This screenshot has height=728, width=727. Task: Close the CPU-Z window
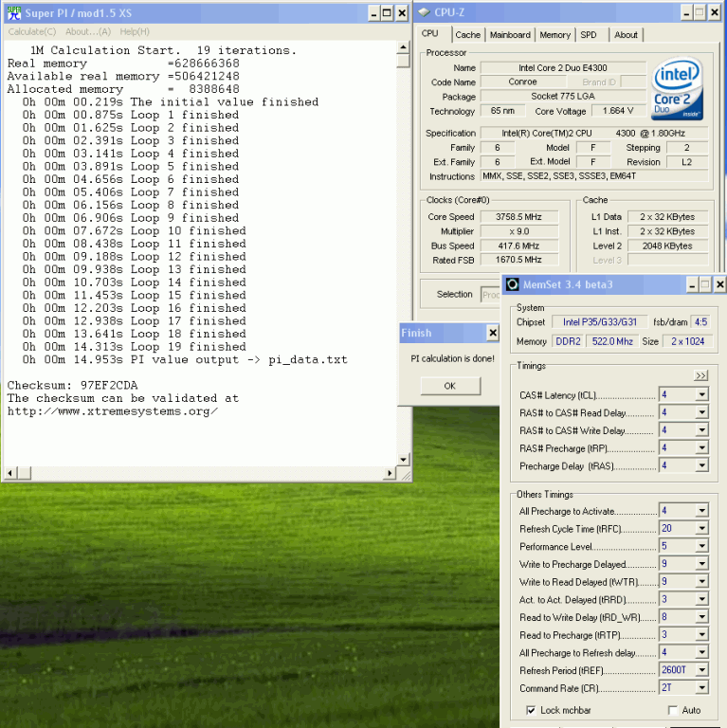point(715,13)
